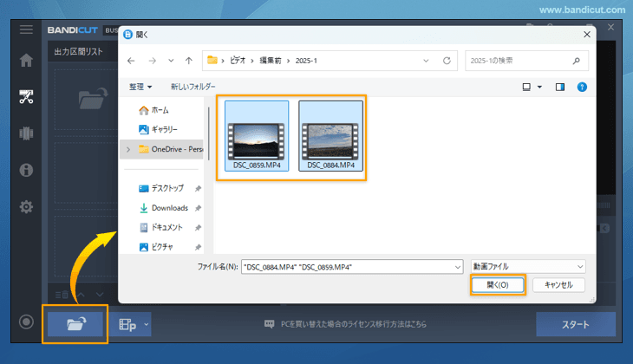Open recent locations chevron
Screen dimensions: 633x364
(x=171, y=61)
